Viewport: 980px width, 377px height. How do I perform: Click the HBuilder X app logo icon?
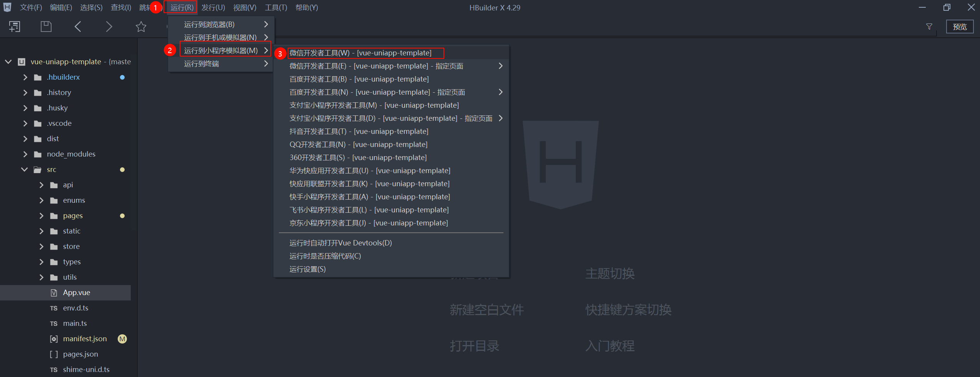click(7, 7)
